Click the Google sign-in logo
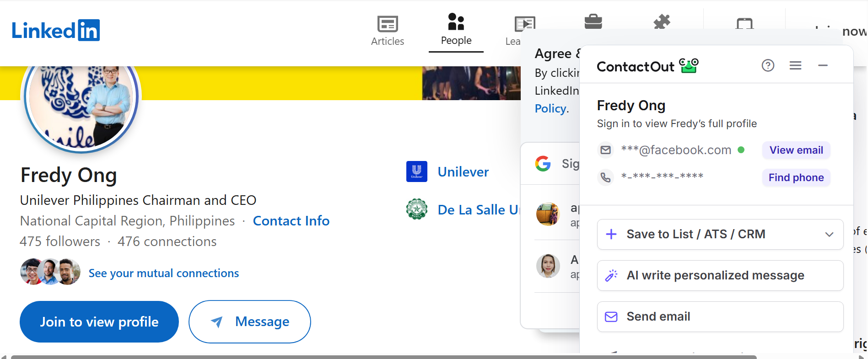868x359 pixels. pyautogui.click(x=543, y=163)
